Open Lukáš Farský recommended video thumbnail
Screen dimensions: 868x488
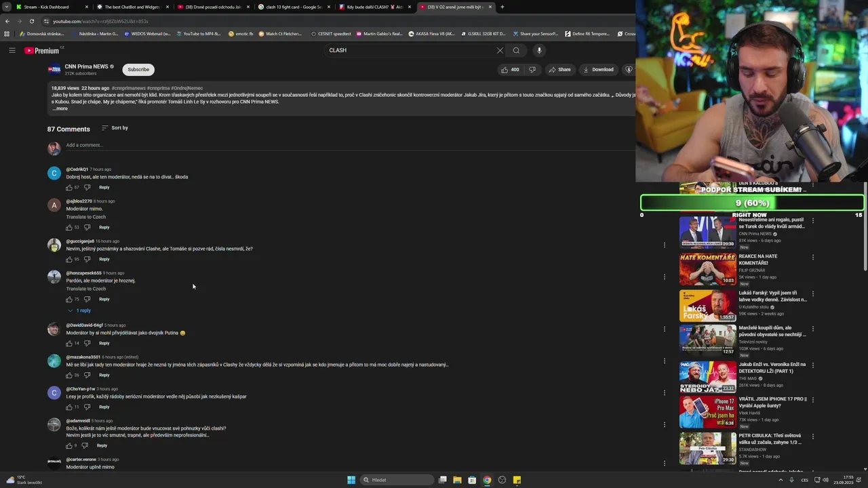[707, 306]
